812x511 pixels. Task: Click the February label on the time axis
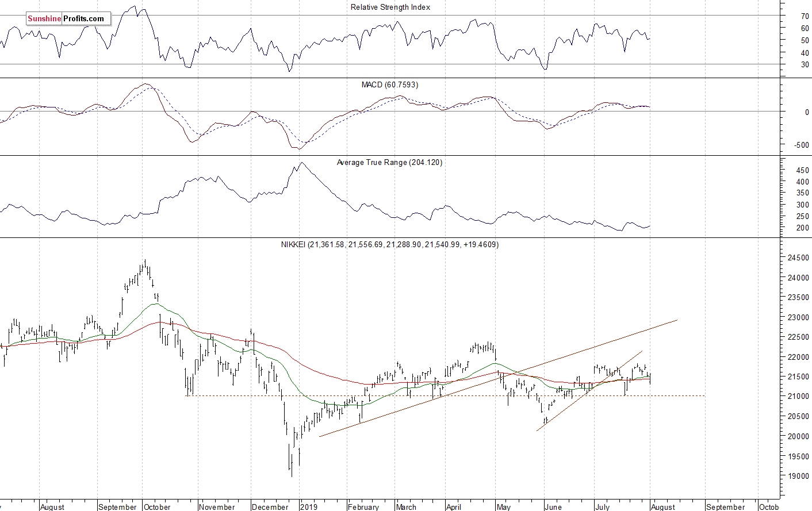tap(363, 507)
